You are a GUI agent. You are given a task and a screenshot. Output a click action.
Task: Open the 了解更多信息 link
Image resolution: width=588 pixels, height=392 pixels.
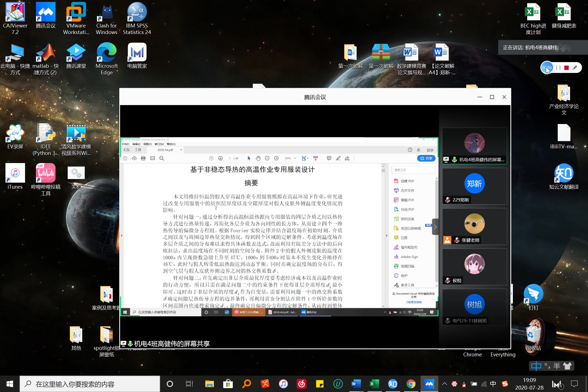[414, 302]
